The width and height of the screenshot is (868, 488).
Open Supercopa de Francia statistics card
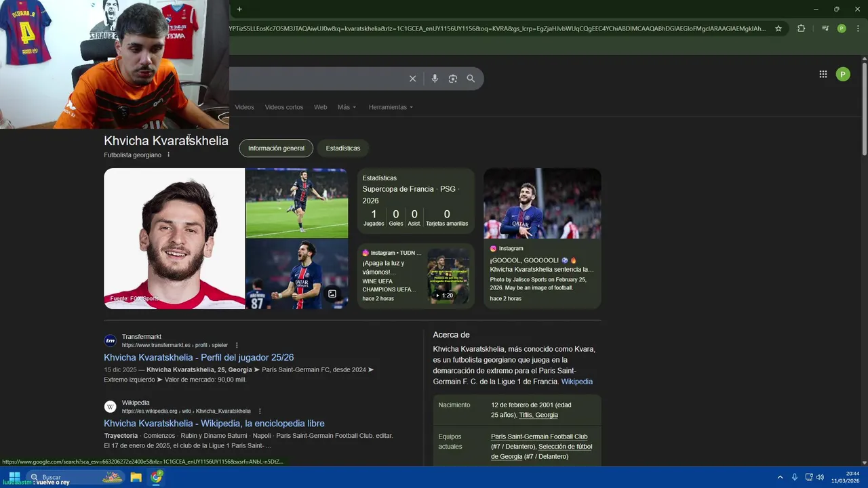(416, 202)
